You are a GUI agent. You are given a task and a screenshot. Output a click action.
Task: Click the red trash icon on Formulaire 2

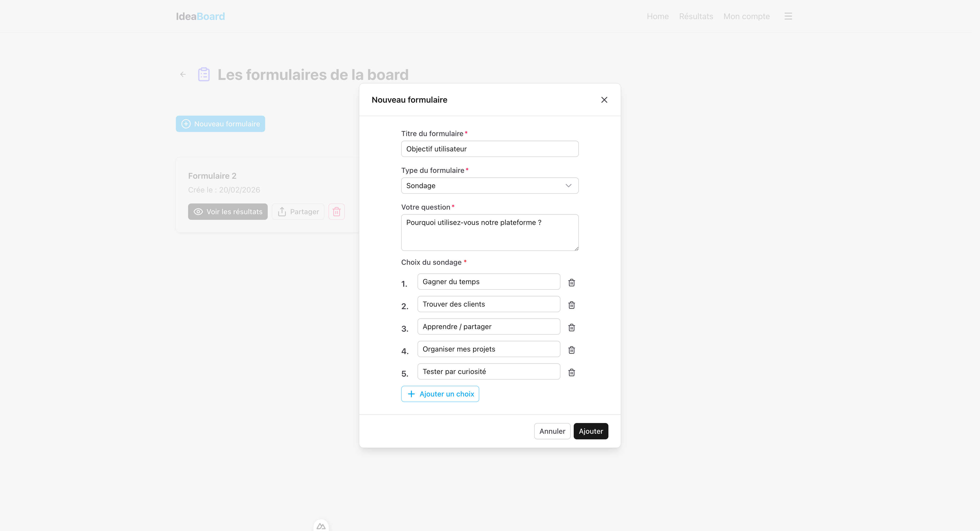336,212
